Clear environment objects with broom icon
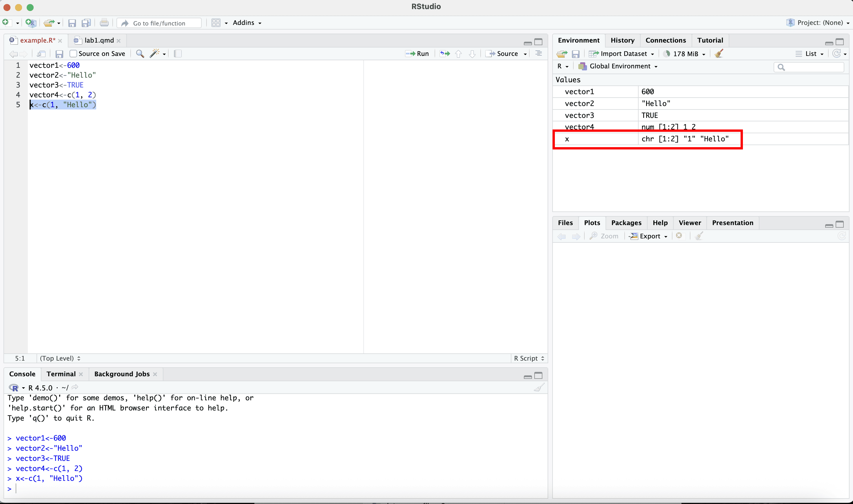The image size is (853, 504). pos(719,53)
